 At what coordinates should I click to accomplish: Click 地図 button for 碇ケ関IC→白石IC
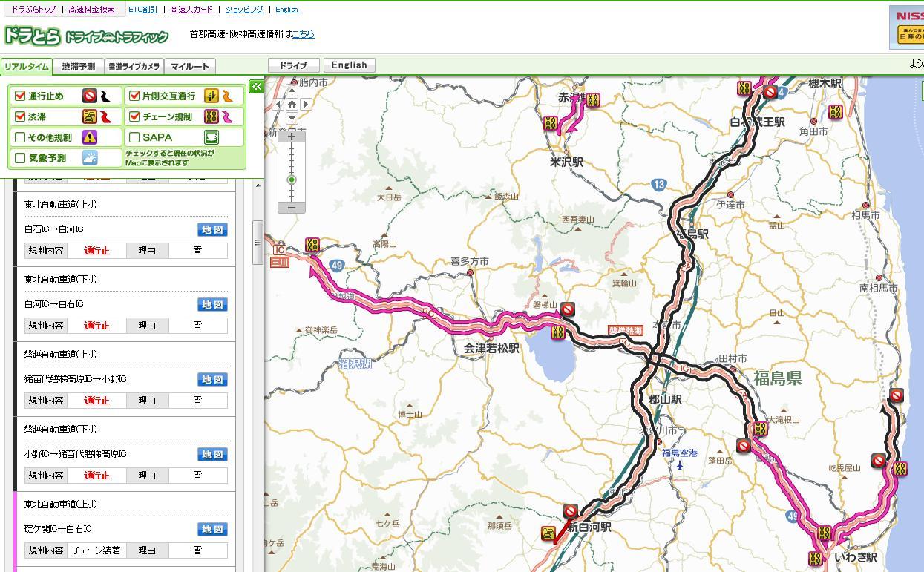pyautogui.click(x=212, y=530)
